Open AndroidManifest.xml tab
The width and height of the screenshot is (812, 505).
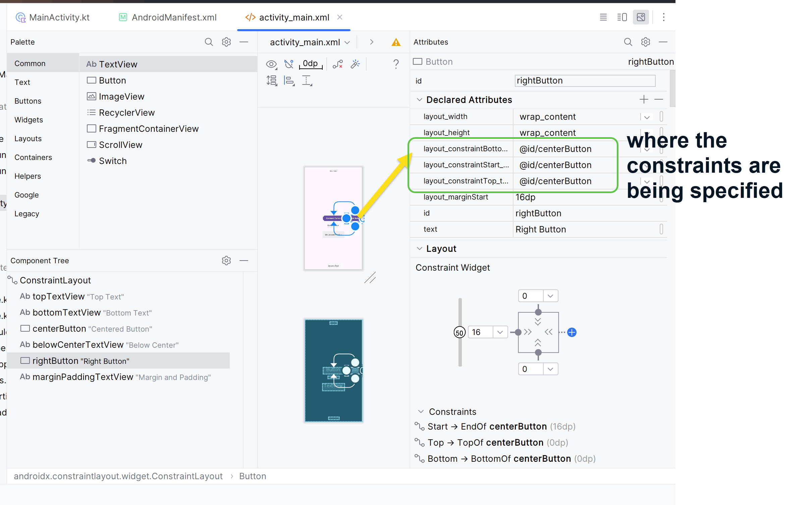[168, 17]
